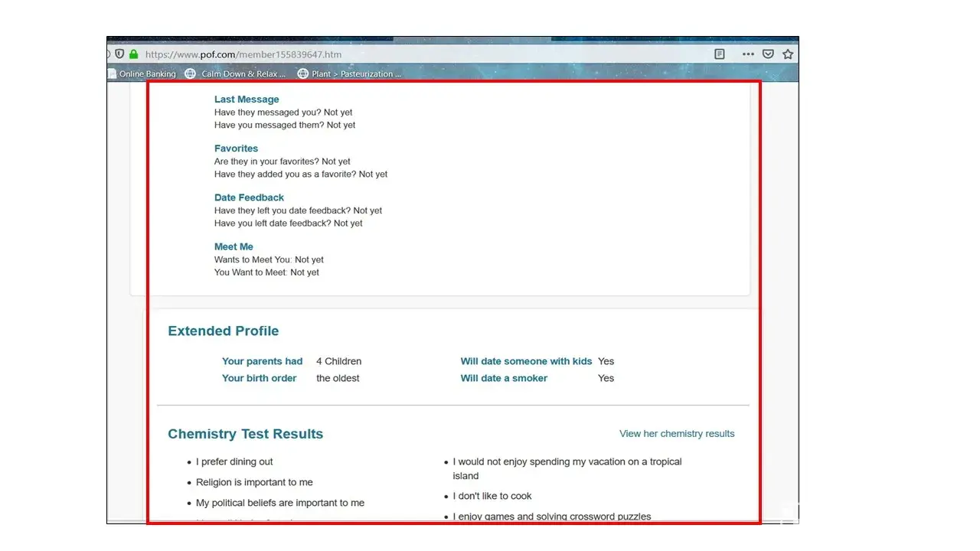Click the Yes value beside 'Will date a smoker'
The height and width of the screenshot is (551, 980).
[606, 378]
